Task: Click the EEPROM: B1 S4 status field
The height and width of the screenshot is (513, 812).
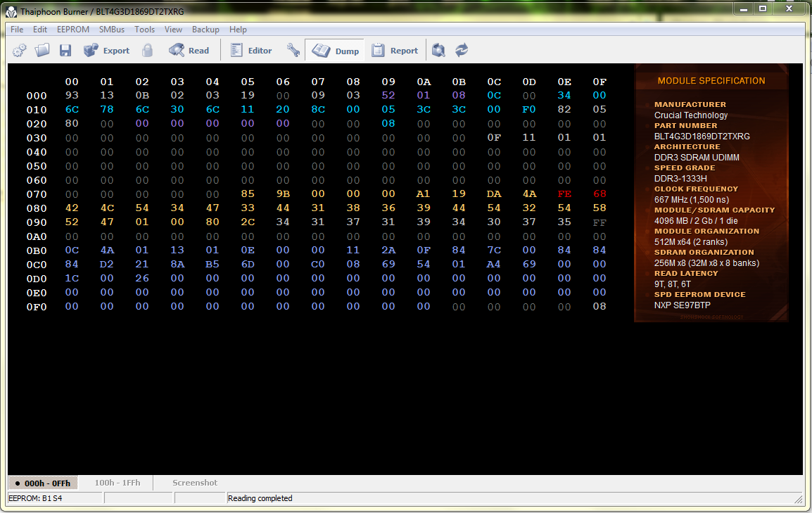Action: (x=55, y=498)
